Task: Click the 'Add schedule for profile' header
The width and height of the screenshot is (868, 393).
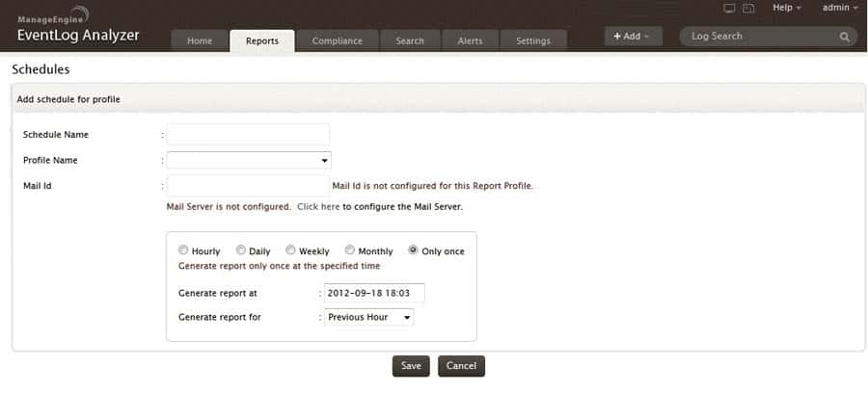Action: point(68,99)
